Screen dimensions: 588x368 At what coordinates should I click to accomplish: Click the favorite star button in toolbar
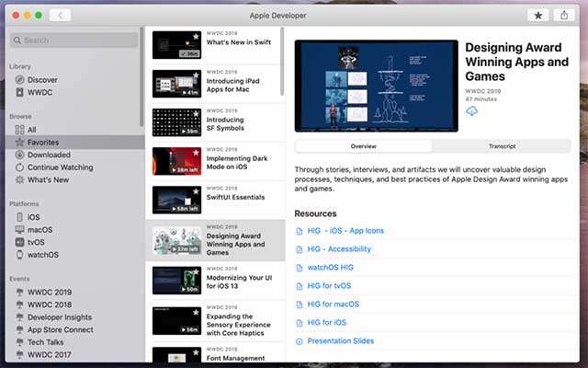537,16
